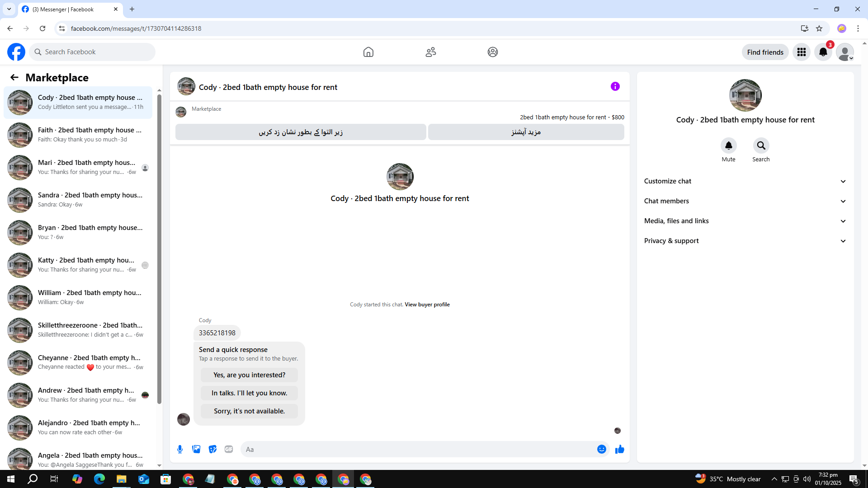The width and height of the screenshot is (868, 488).
Task: Send a thumbs-up like
Action: click(x=620, y=449)
